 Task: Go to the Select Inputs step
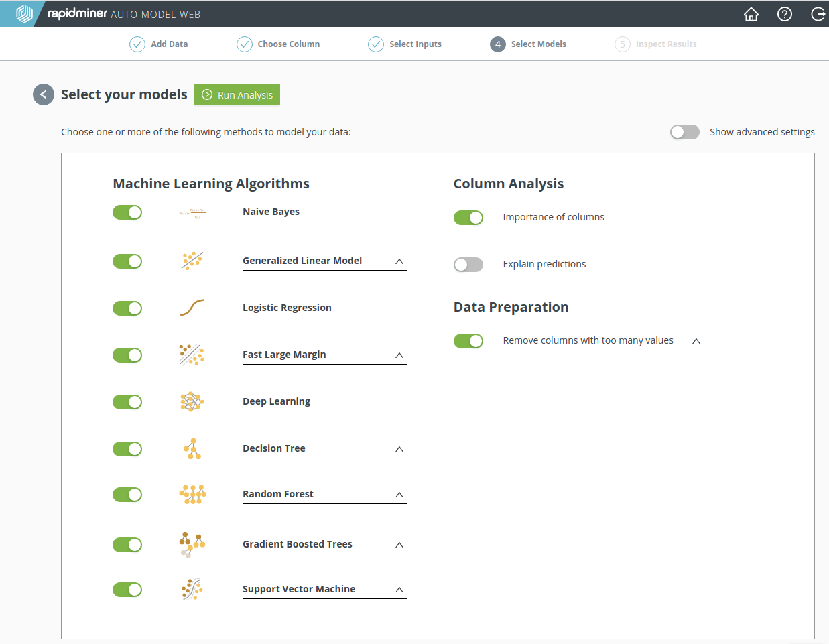coord(405,44)
